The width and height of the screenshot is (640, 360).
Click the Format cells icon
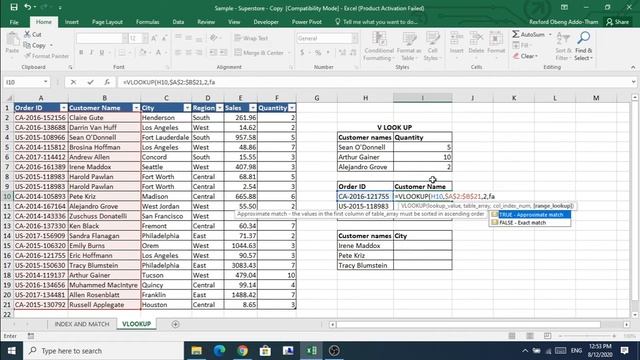496,39
